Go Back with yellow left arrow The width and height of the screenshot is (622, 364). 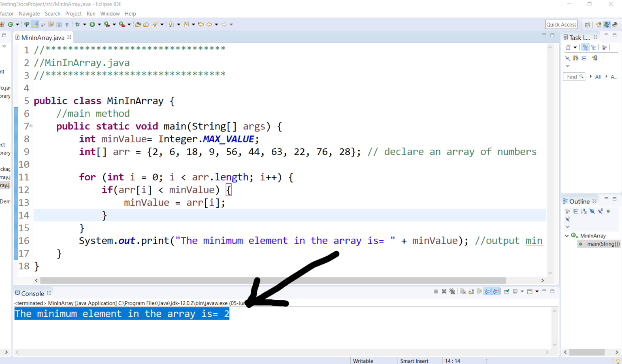pos(209,24)
